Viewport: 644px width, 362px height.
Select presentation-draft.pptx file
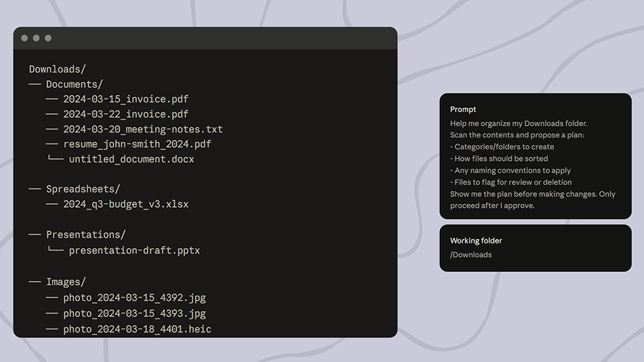pyautogui.click(x=134, y=250)
